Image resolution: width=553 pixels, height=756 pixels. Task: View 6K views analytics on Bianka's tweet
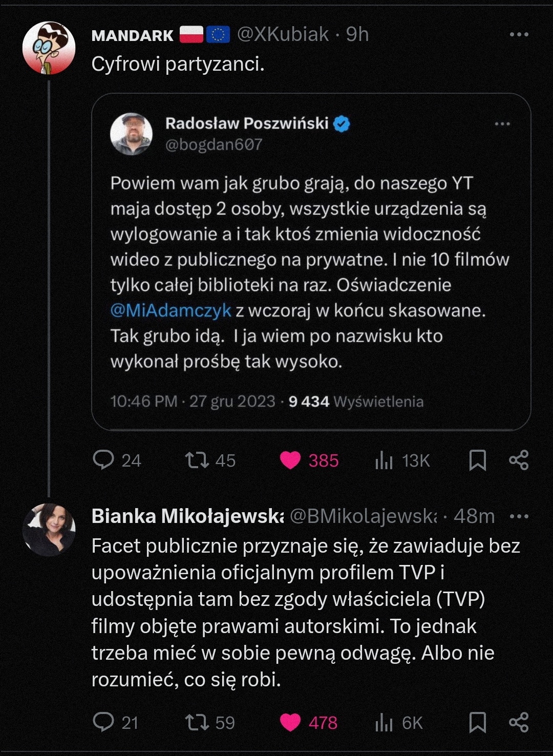384,723
